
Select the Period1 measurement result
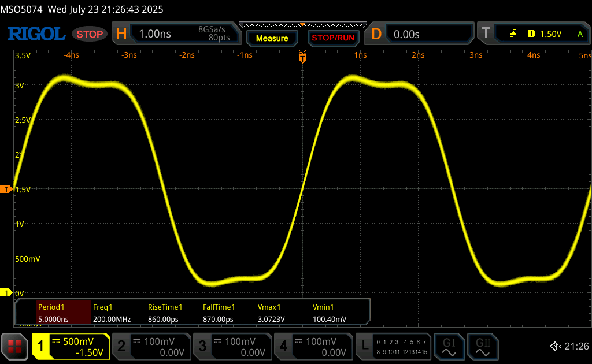pos(64,313)
